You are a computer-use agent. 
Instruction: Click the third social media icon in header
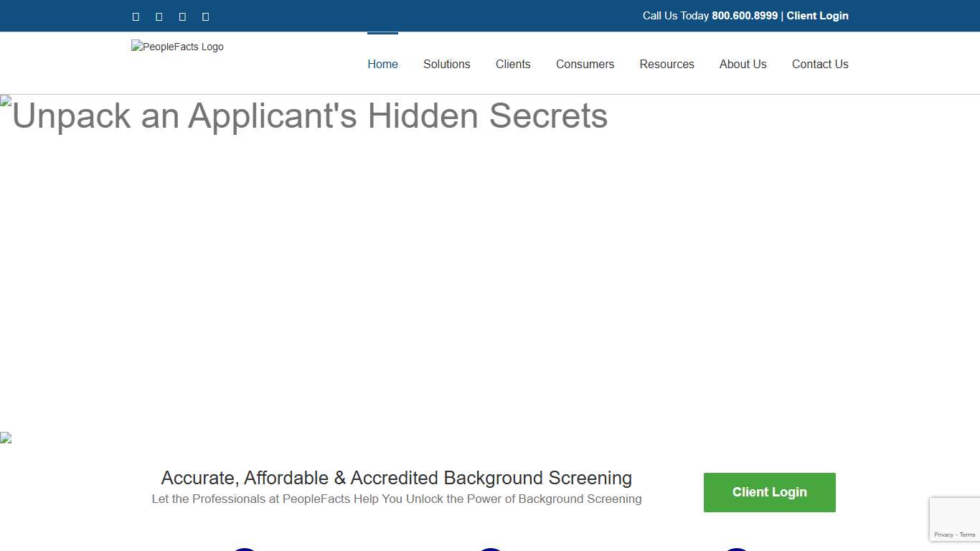click(x=182, y=16)
